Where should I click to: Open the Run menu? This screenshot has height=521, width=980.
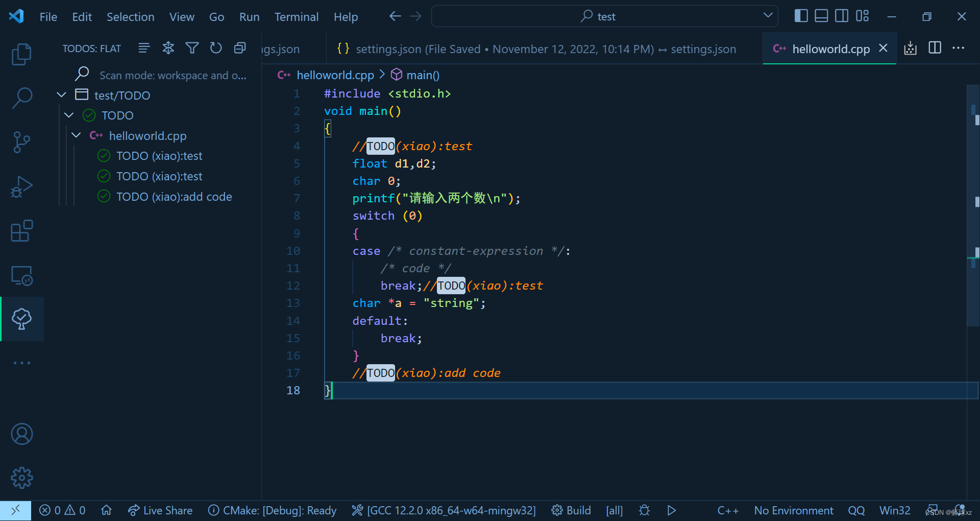click(x=249, y=17)
